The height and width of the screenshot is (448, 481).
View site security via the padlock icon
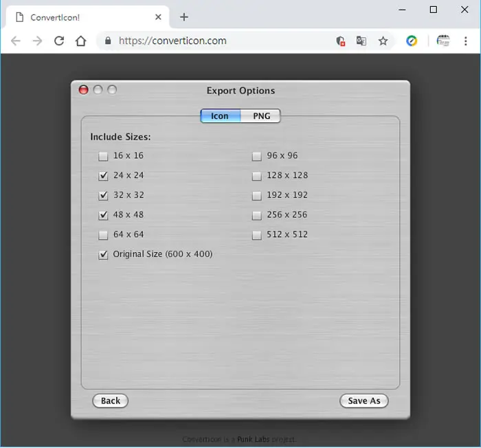(108, 41)
